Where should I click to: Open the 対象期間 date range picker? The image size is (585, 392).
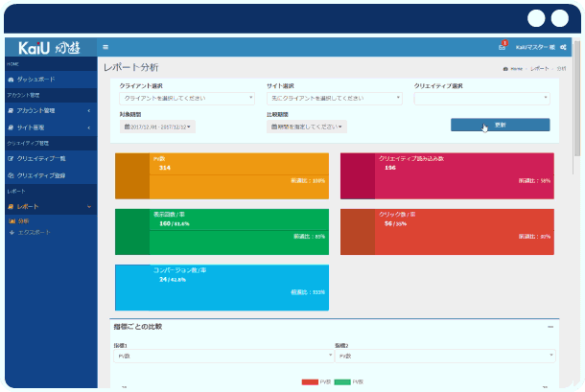157,126
